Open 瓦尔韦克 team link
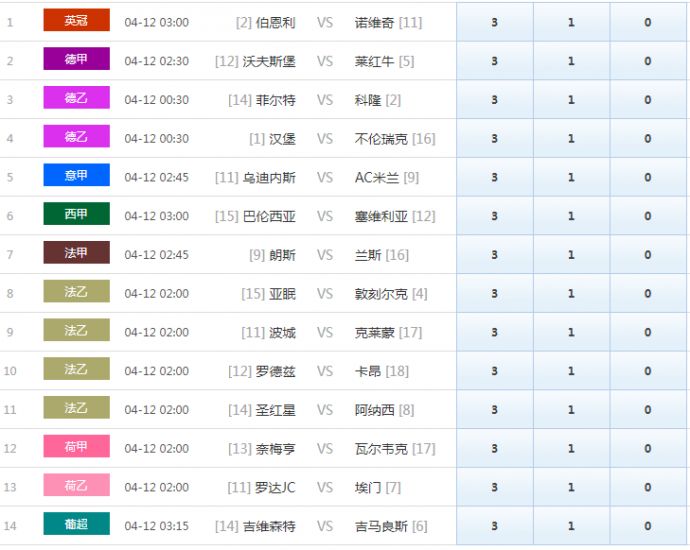690x550 pixels. (x=381, y=448)
